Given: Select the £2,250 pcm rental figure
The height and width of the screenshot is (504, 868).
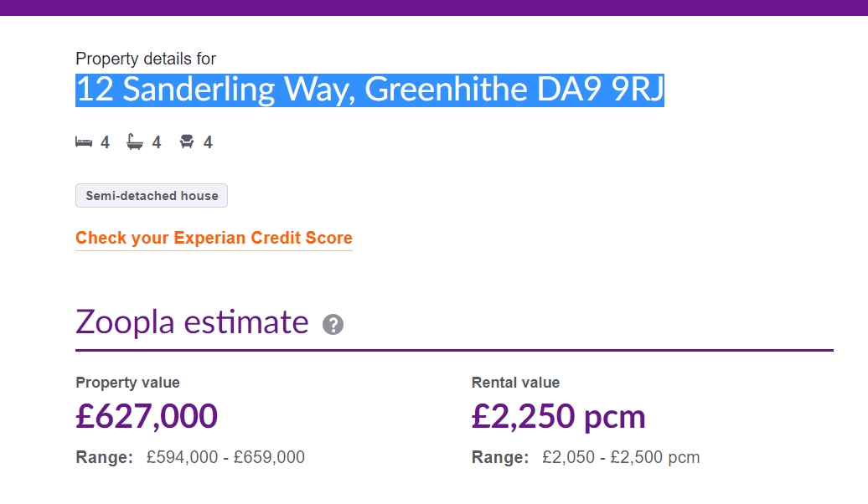Looking at the screenshot, I should coord(558,416).
